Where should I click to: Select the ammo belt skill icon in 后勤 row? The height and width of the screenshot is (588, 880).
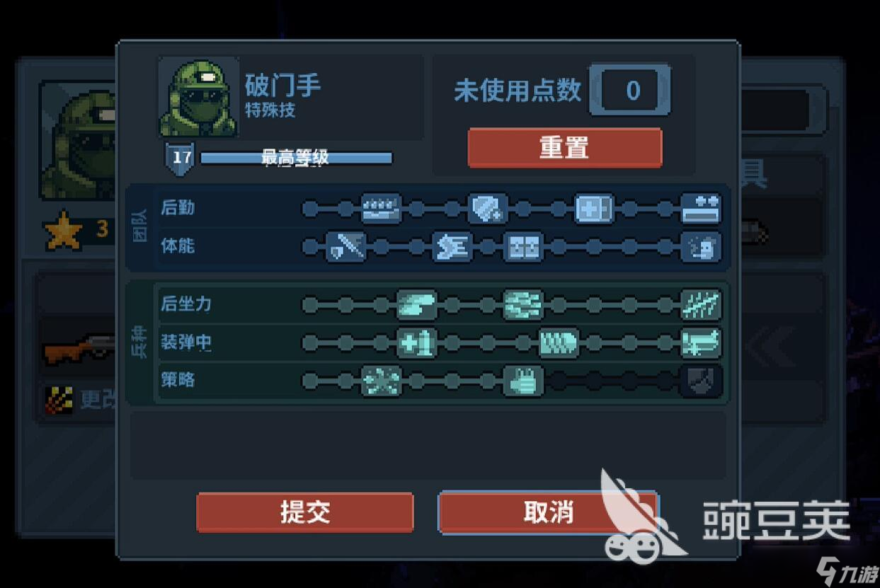pos(381,209)
